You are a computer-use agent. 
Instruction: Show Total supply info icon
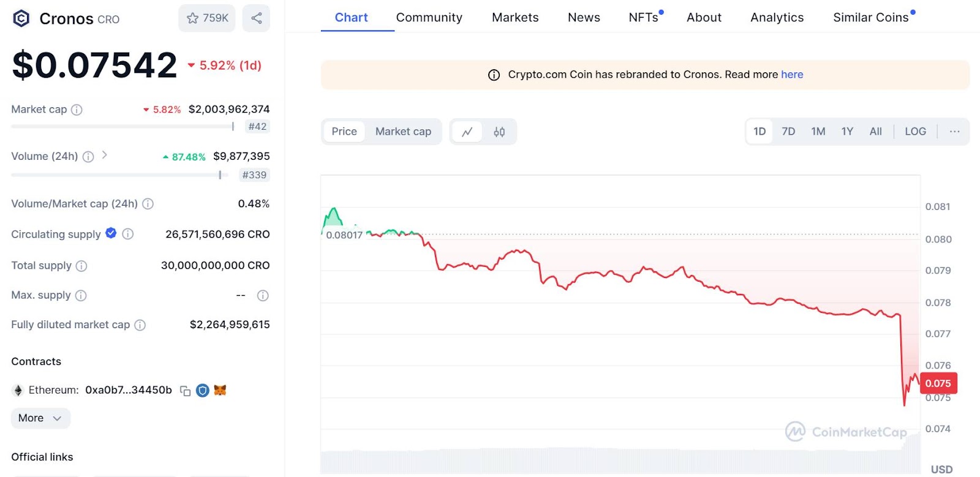(x=81, y=266)
